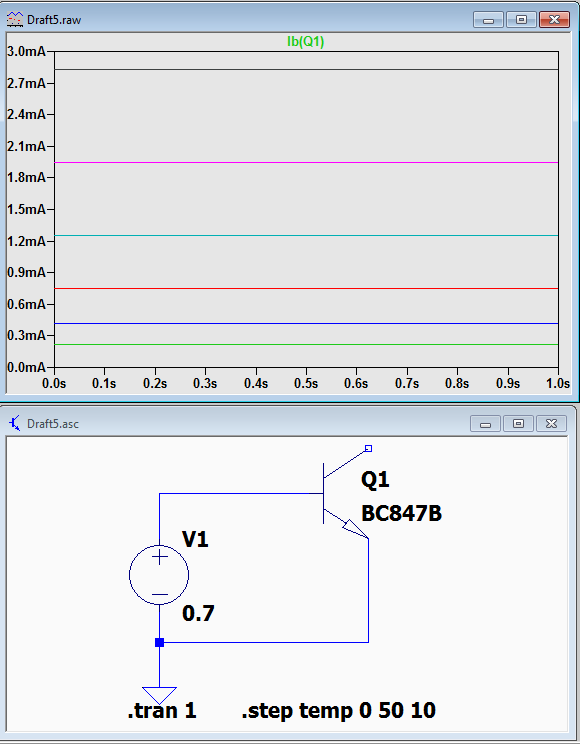Image resolution: width=580 pixels, height=745 pixels.
Task: Click the .tran 1 directive text
Action: pyautogui.click(x=162, y=711)
